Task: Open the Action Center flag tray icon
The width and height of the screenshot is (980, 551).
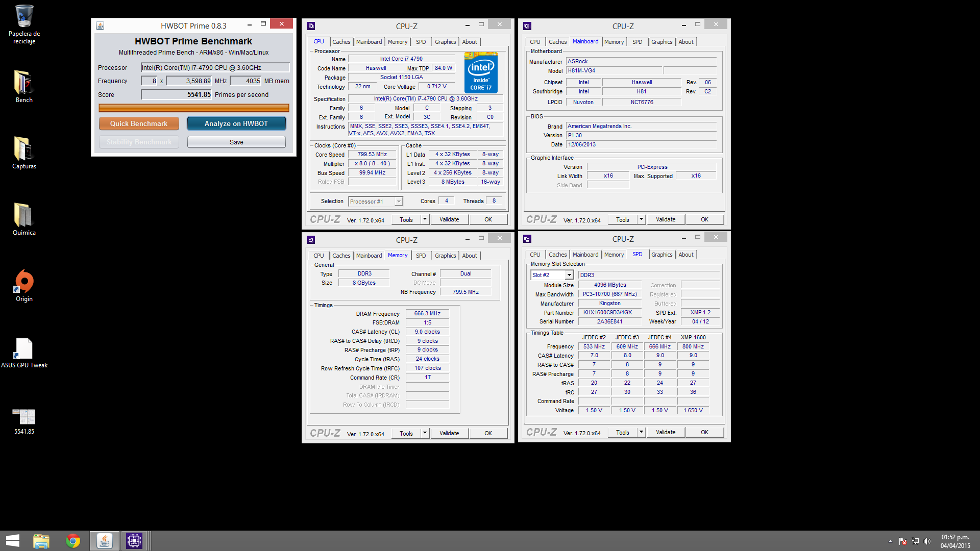Action: [x=903, y=541]
